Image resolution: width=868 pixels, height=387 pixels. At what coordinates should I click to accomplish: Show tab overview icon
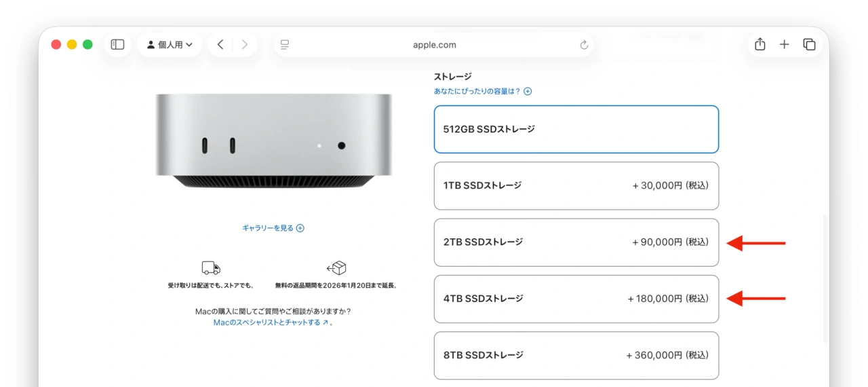[x=809, y=45]
